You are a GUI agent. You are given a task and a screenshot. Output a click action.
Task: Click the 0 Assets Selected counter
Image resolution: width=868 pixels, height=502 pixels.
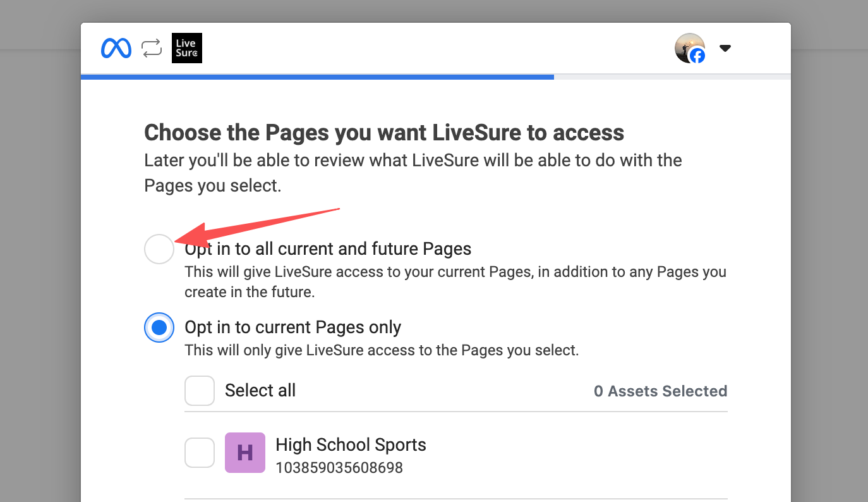click(x=661, y=391)
